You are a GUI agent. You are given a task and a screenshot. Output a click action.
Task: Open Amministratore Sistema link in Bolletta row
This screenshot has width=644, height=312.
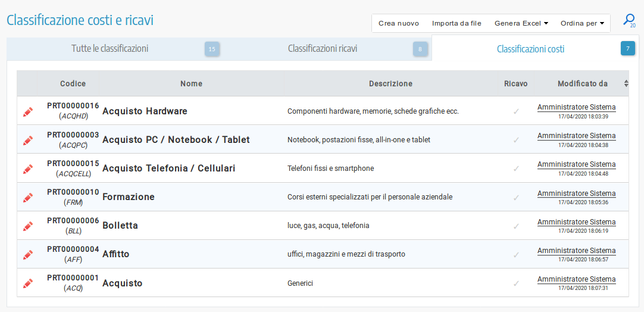(x=576, y=222)
